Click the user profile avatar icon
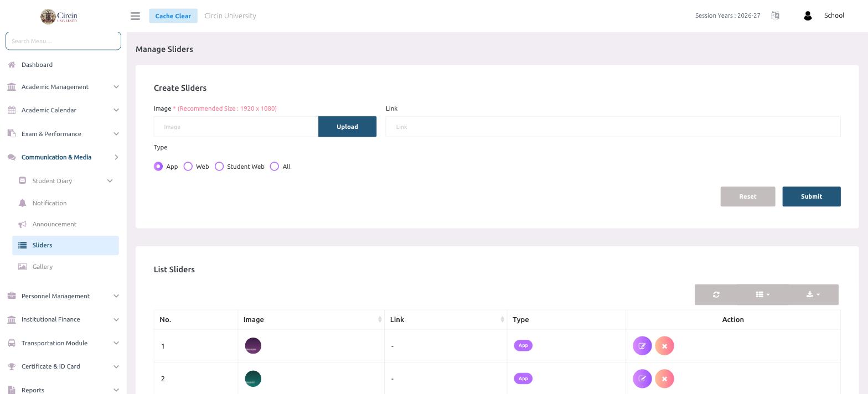 (808, 16)
